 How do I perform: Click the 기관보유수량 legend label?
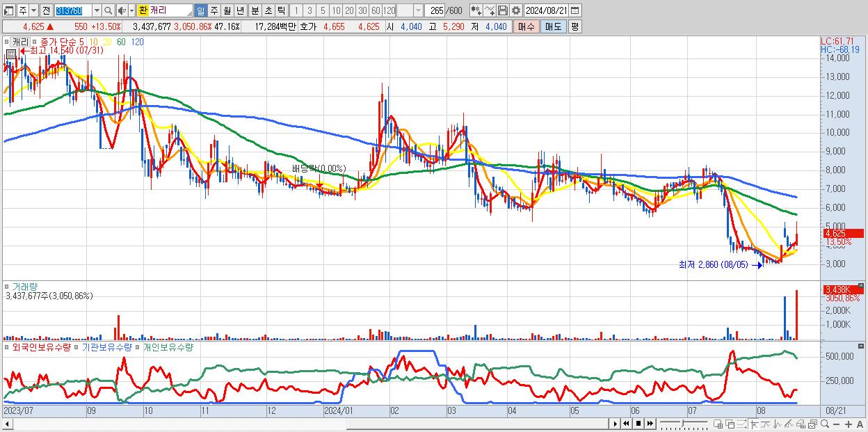107,346
